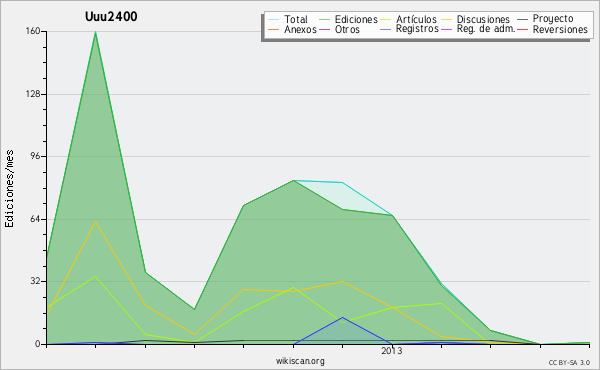Click the Total area peak near 2013
Image resolution: width=600 pixels, height=370 pixels.
tap(342, 183)
